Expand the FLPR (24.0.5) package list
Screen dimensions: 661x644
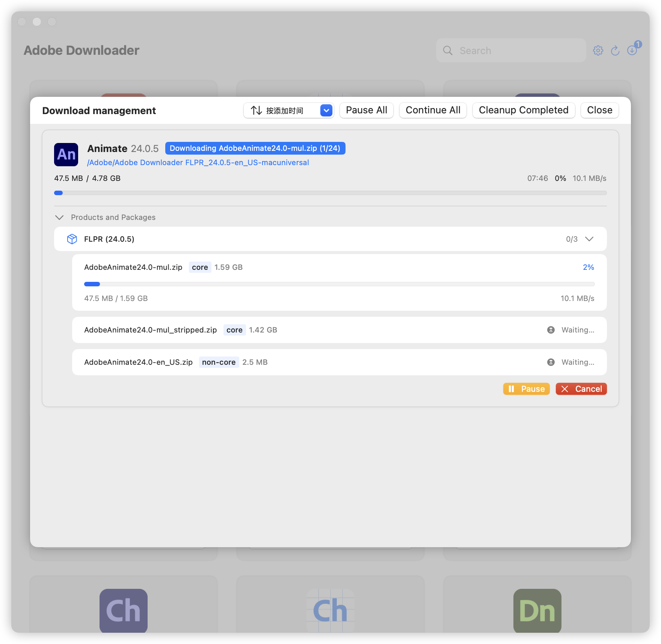point(589,239)
